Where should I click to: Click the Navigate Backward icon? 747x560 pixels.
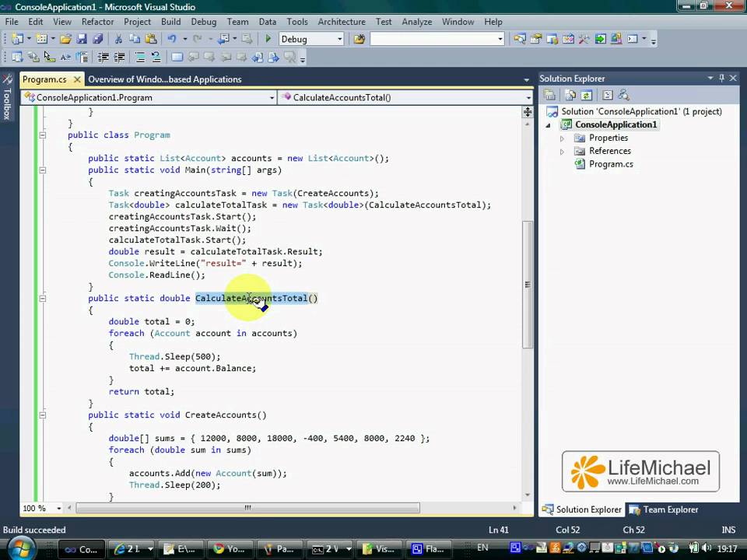click(223, 39)
